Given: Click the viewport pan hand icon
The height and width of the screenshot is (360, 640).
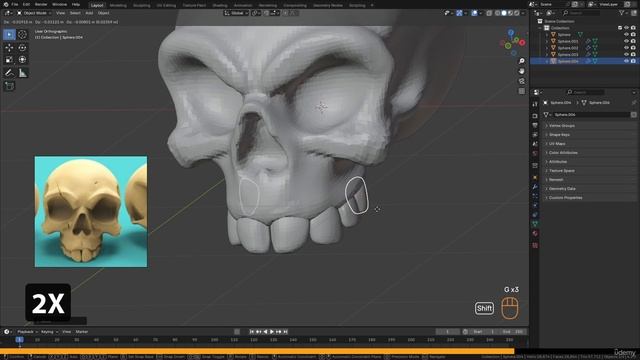Looking at the screenshot, I should point(521,71).
